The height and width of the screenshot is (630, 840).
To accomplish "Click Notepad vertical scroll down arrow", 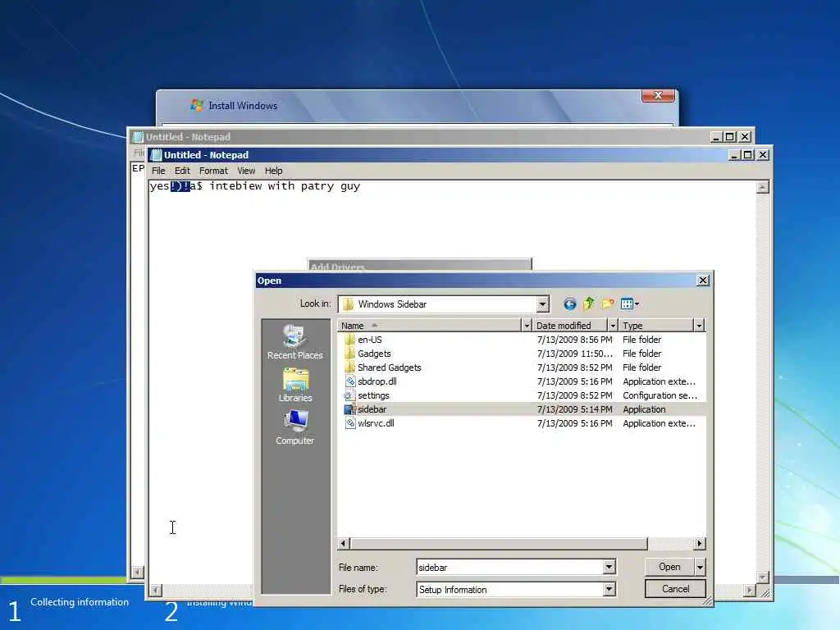I will tap(763, 577).
